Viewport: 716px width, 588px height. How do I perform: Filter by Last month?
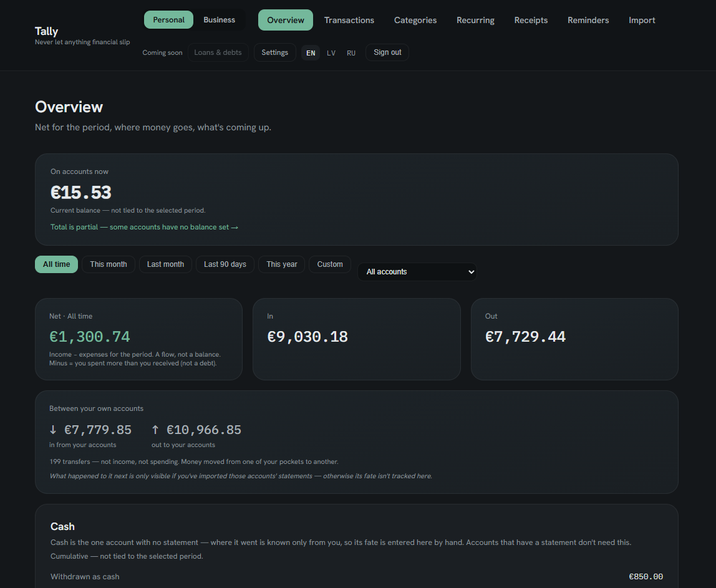click(x=165, y=264)
